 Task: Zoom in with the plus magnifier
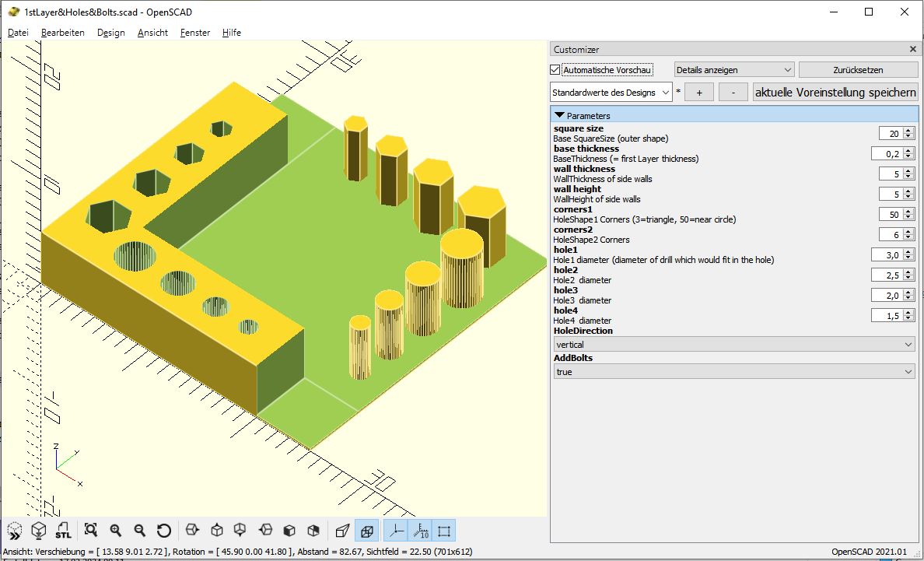(x=115, y=531)
